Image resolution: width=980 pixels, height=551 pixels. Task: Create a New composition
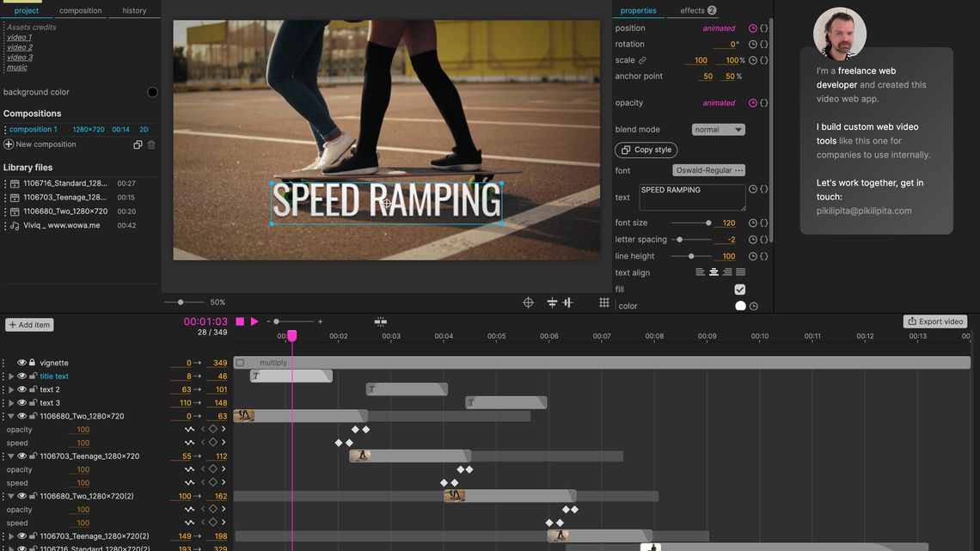pos(40,145)
